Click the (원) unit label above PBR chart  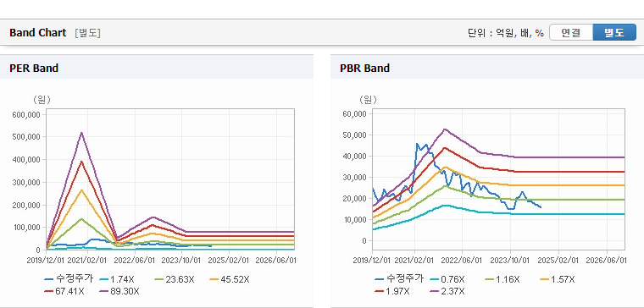(x=368, y=100)
